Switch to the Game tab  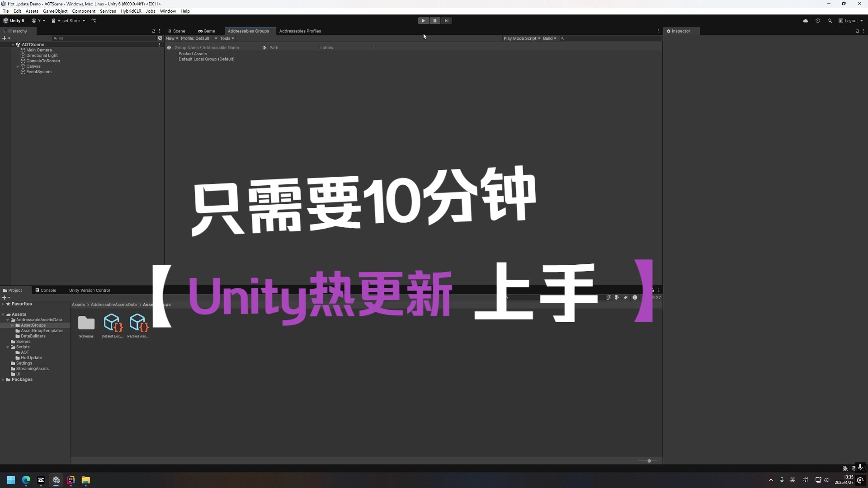click(x=206, y=31)
